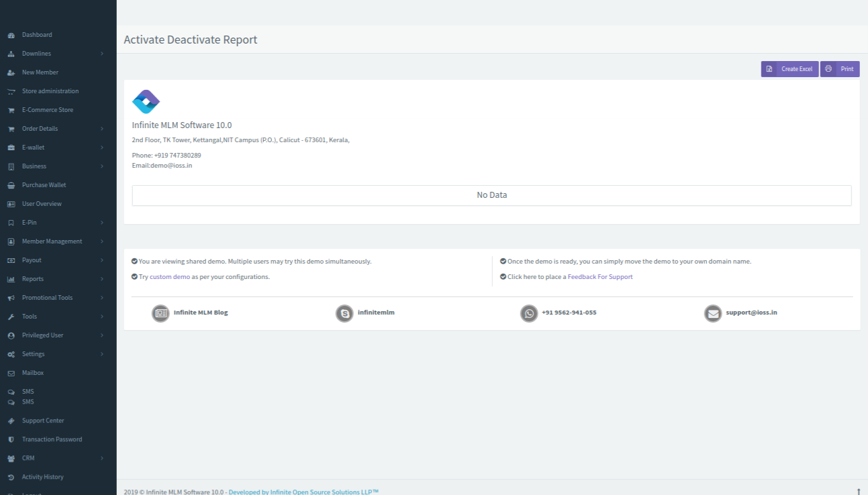Open Purchase Wallet from the sidebar
Viewport: 868px width, 495px height.
[x=44, y=185]
